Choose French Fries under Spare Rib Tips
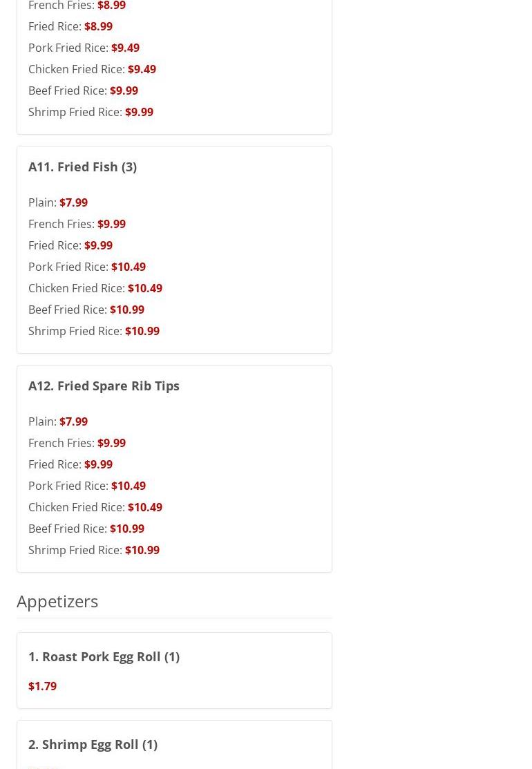The width and height of the screenshot is (532, 769). point(77,443)
